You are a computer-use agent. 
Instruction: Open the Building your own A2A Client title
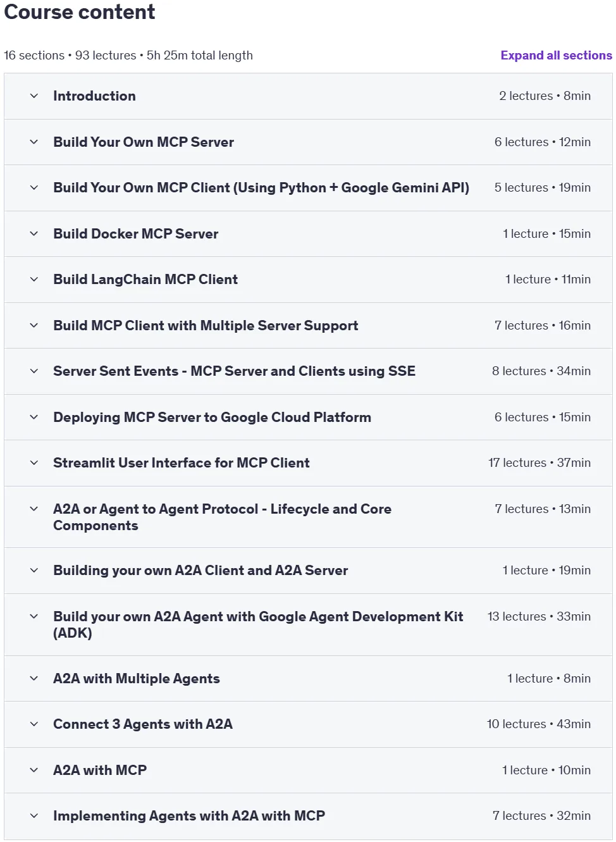coord(200,571)
